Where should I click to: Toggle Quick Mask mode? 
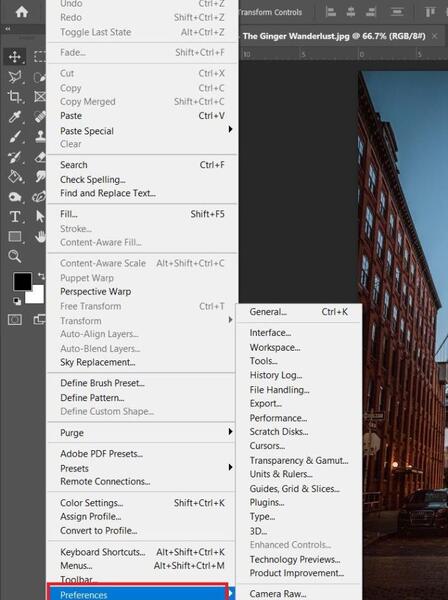tap(15, 320)
